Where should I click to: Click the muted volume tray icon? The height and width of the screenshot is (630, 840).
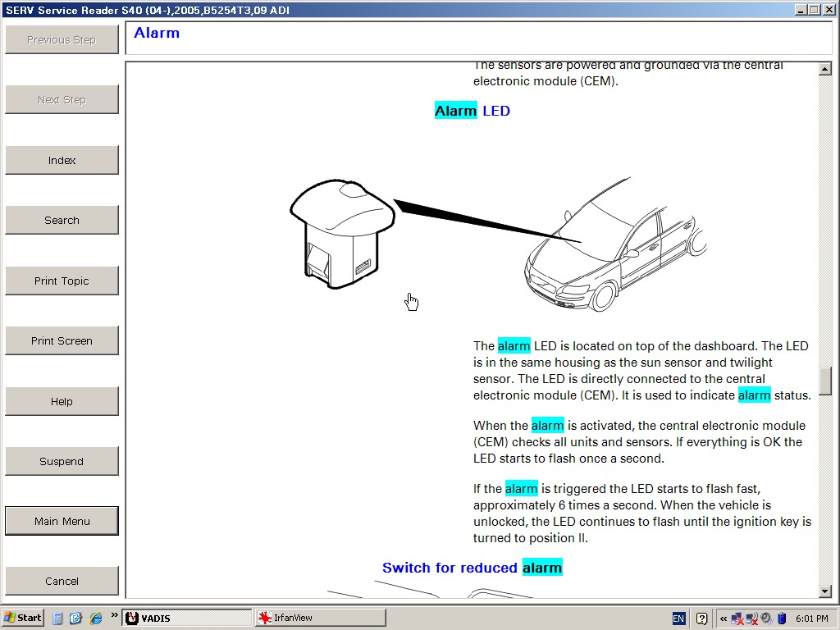point(752,619)
